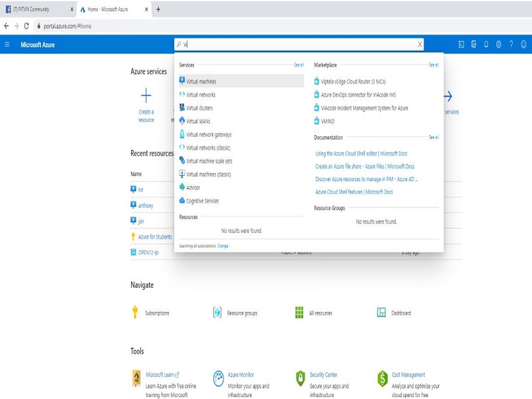The image size is (532, 399).
Task: Navigate to All resources
Action: [321, 313]
